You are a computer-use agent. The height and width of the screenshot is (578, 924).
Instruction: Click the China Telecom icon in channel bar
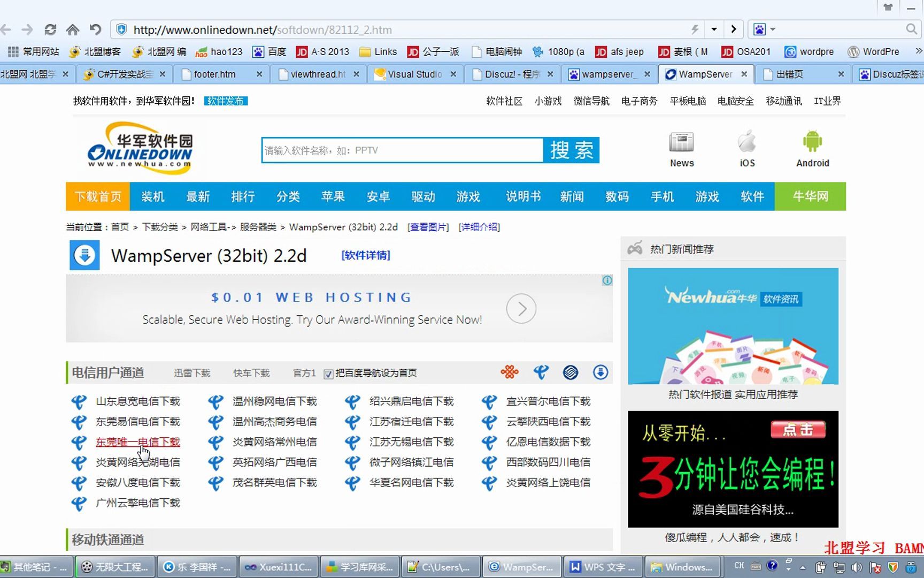pyautogui.click(x=541, y=372)
